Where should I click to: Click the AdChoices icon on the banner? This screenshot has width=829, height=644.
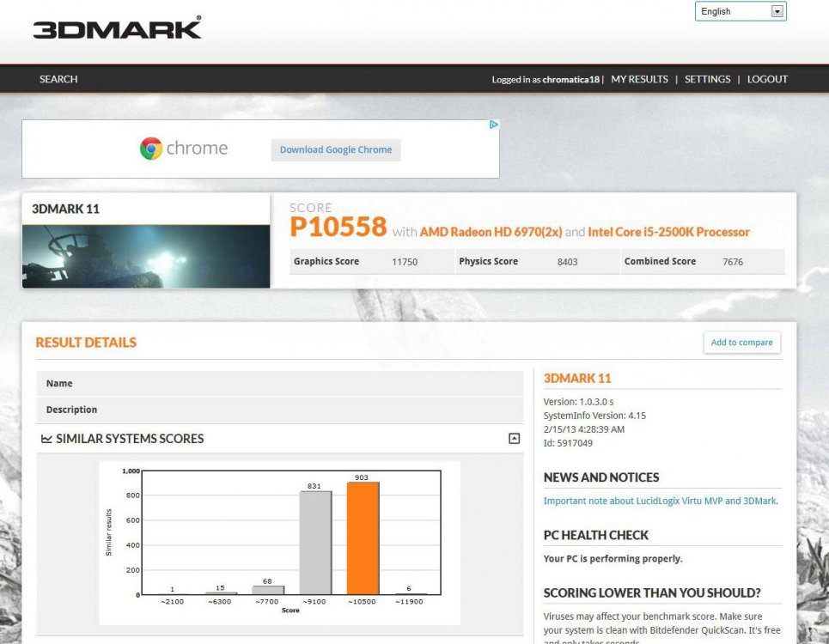[x=494, y=125]
